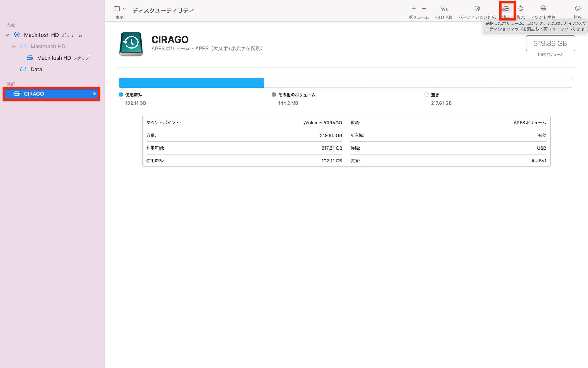This screenshot has height=368, width=588.
Task: Show volume details via the 情報 icon
Action: [x=578, y=9]
